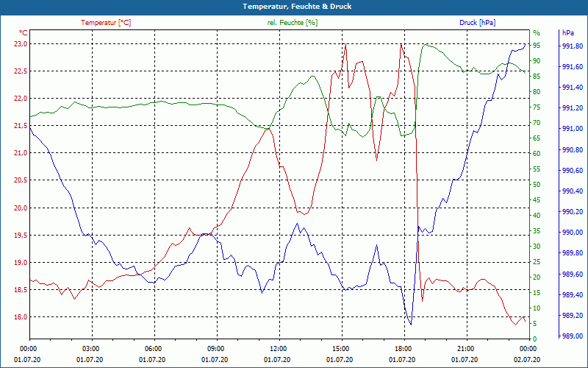Viewport: 588px width, 368px height.
Task: Click the '%' unit label on the humidity axis
Action: [x=537, y=33]
